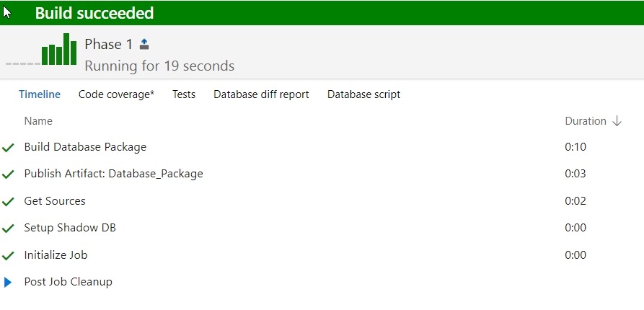Image resolution: width=644 pixels, height=310 pixels.
Task: Click the checkmark icon for Setup Shadow DB
Action: click(x=9, y=229)
